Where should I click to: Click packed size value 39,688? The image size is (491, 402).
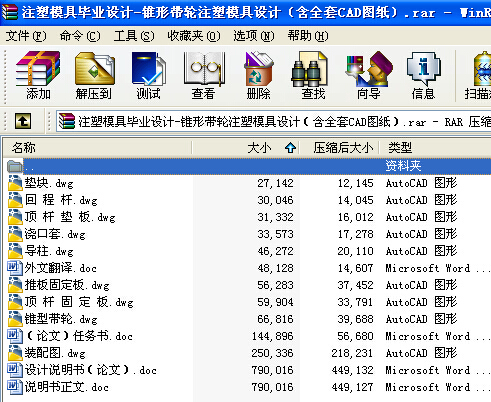click(355, 319)
